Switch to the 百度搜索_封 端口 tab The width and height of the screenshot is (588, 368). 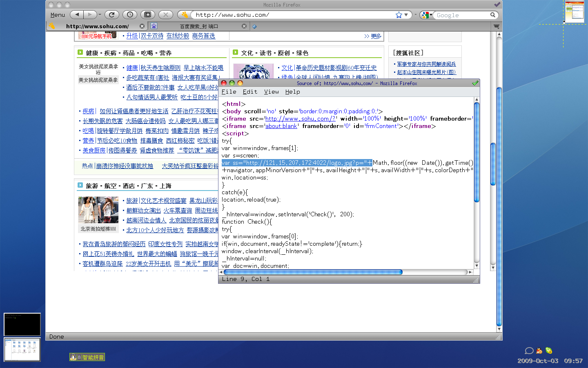point(199,26)
